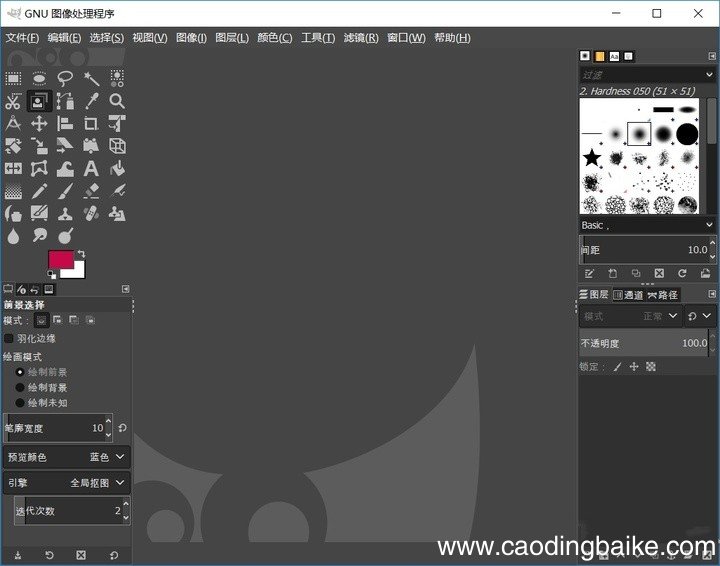The width and height of the screenshot is (720, 566).
Task: Reset 笔廓宽度 stroke width to default
Action: coord(122,428)
